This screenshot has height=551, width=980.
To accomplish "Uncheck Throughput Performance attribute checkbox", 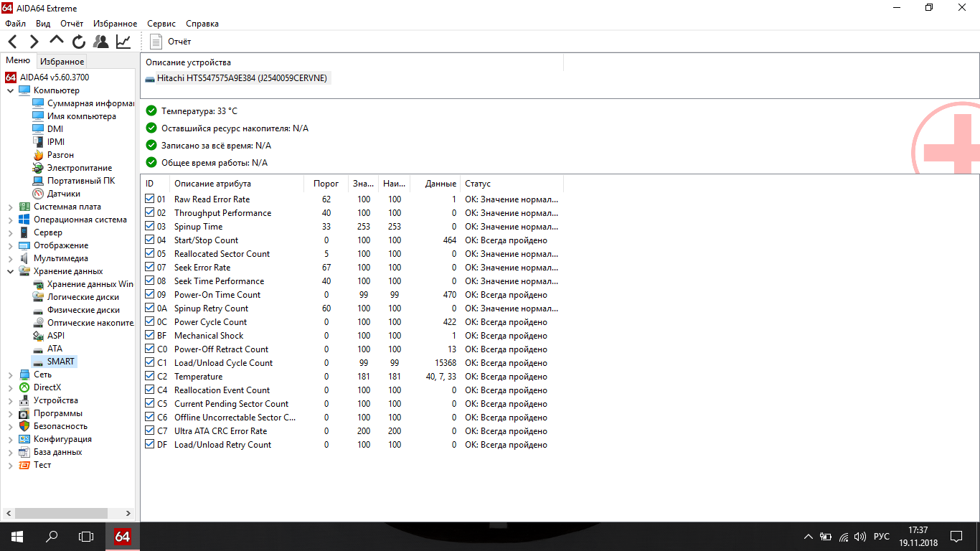I will pos(149,212).
